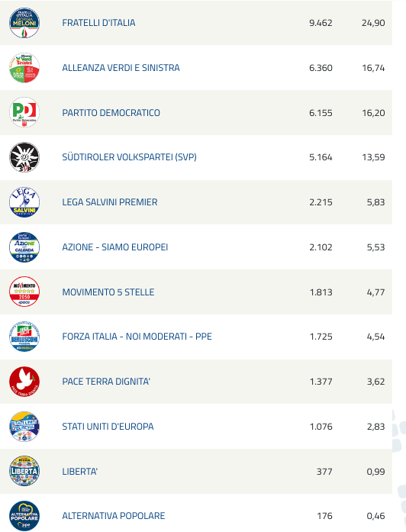Click the LEGA SALVINI PREMIER link
The image size is (406, 532).
[x=110, y=202]
